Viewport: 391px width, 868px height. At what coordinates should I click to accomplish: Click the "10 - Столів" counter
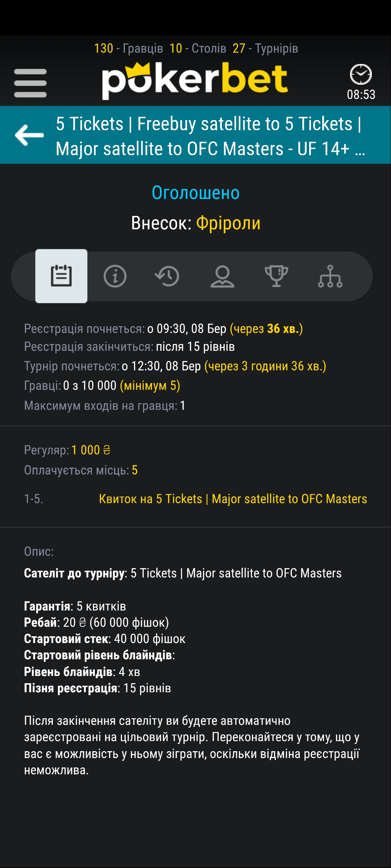point(198,48)
